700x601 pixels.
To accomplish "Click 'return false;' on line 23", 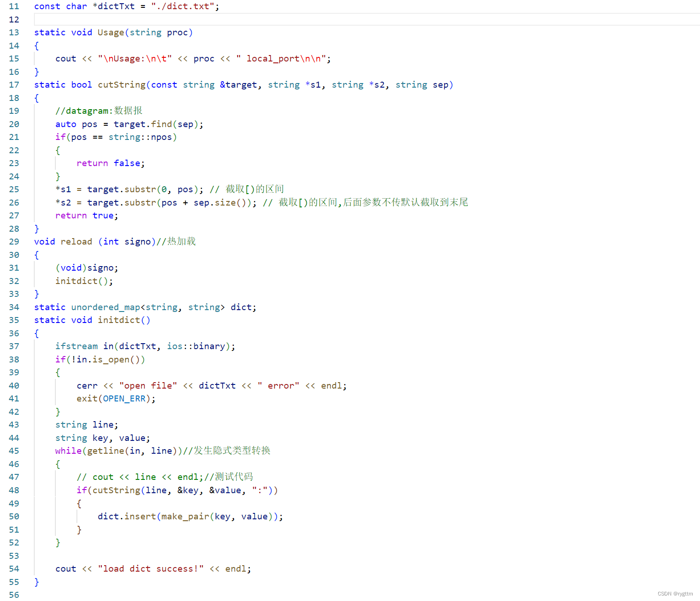I will pyautogui.click(x=111, y=163).
